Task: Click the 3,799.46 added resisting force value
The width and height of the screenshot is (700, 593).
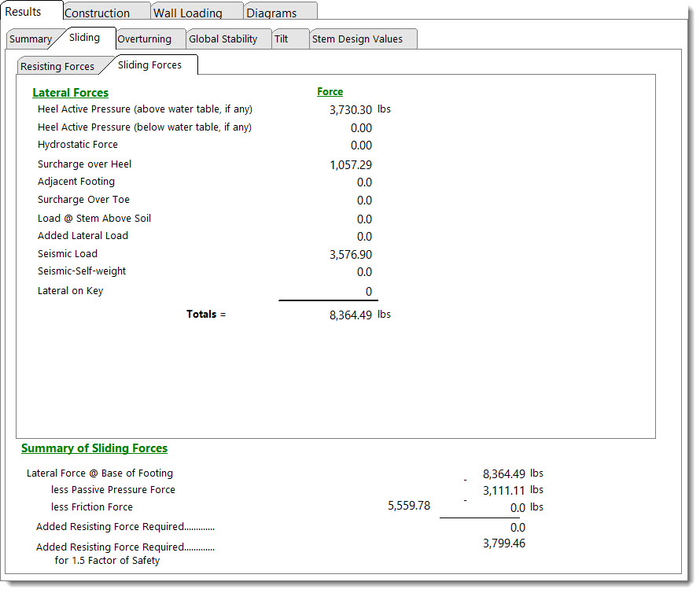Action: coord(504,543)
